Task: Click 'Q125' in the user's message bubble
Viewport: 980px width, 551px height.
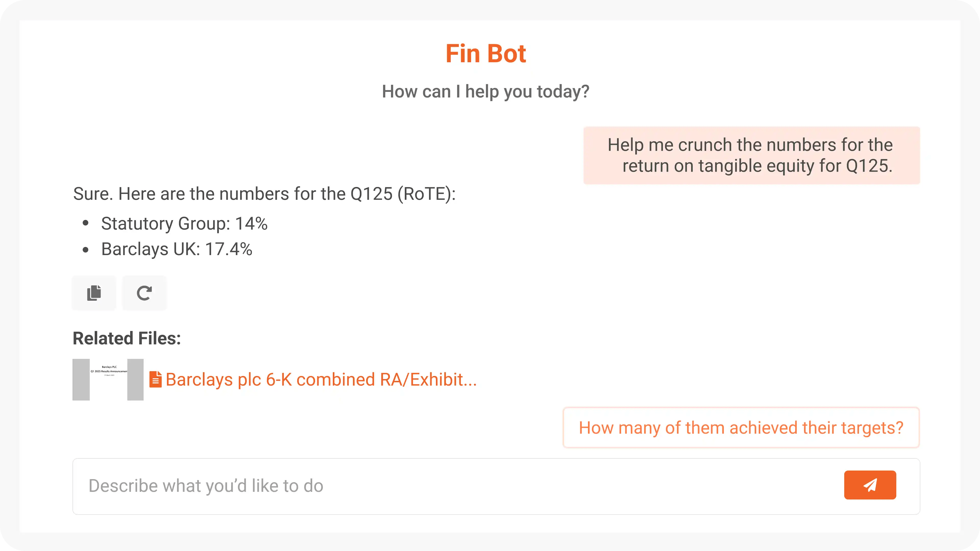Action: pyautogui.click(x=868, y=166)
